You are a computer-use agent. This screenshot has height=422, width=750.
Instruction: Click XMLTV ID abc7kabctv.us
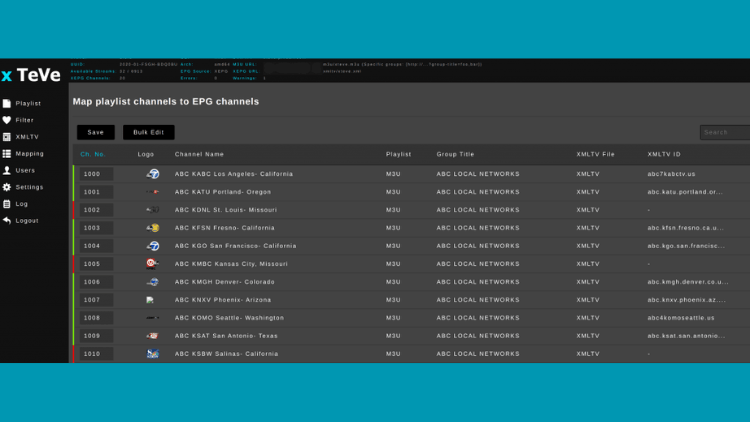pos(671,174)
